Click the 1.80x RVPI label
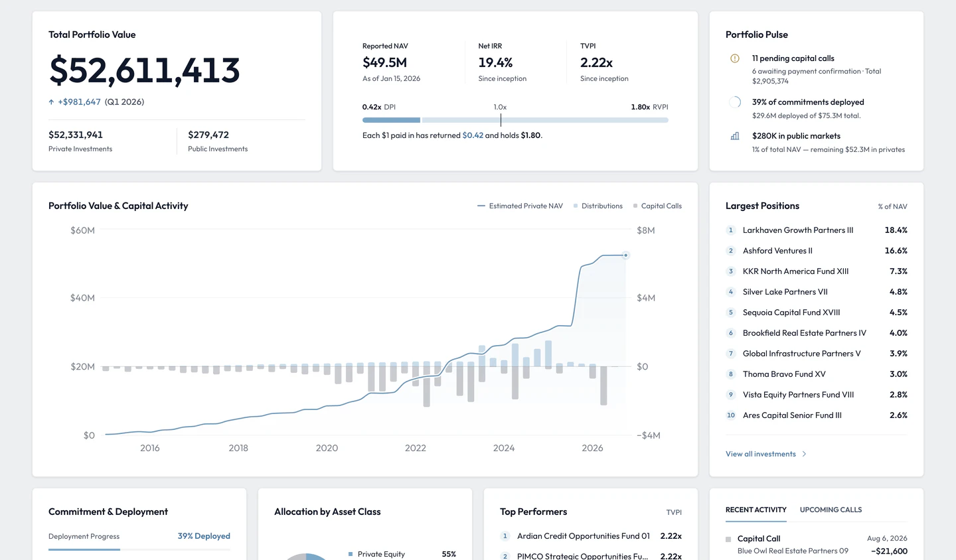Viewport: 956px width, 560px height. pos(649,107)
